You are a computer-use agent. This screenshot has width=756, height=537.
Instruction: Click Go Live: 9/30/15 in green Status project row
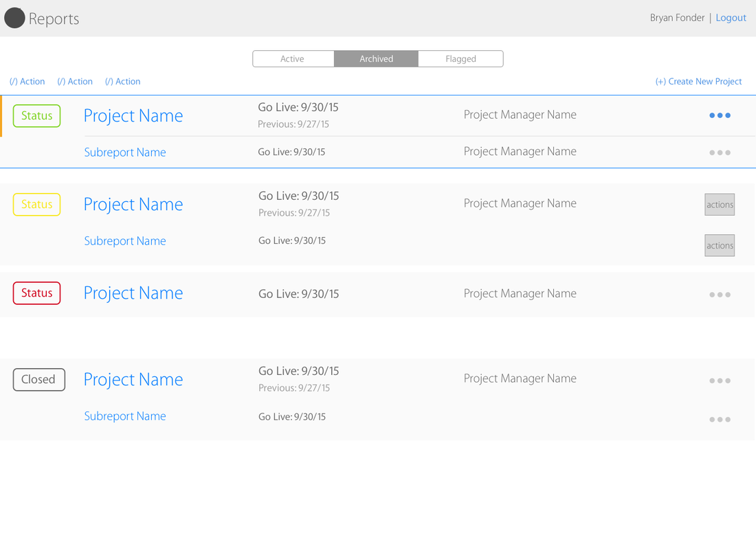pos(298,107)
